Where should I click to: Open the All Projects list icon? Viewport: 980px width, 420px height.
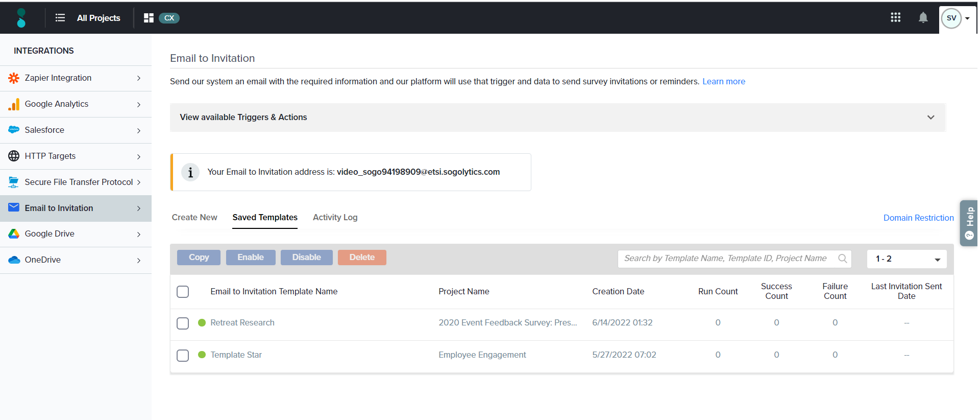pos(60,18)
